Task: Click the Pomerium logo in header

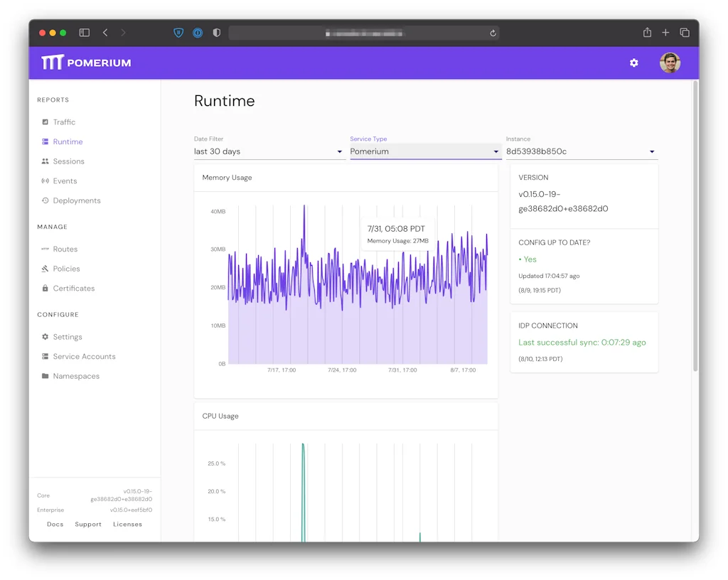Action: click(86, 63)
